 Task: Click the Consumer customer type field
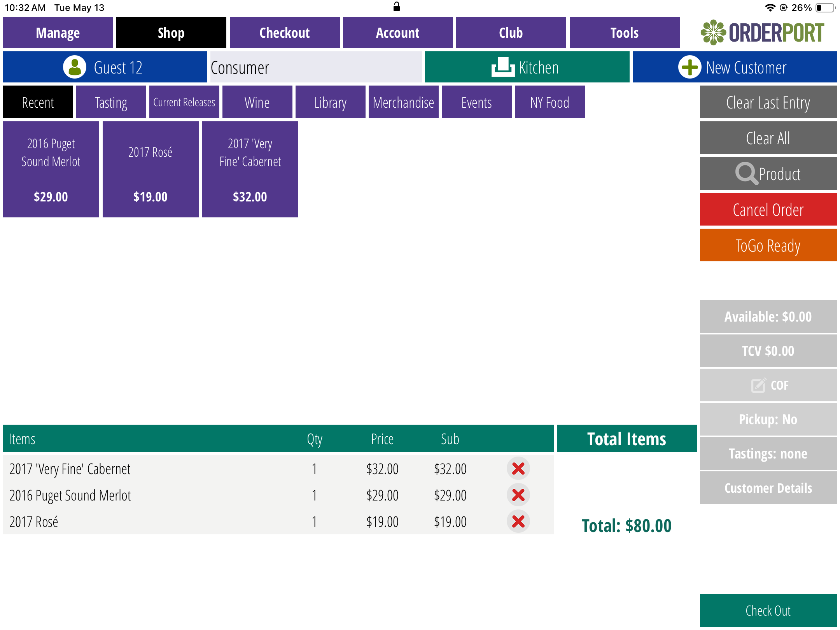(x=316, y=67)
